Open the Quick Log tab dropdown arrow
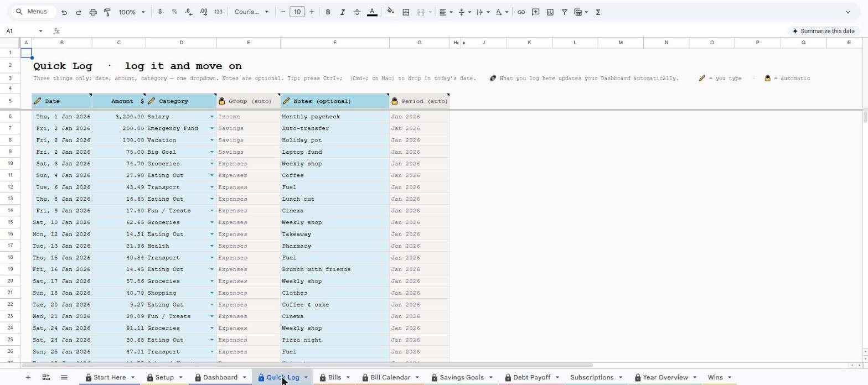 pyautogui.click(x=306, y=377)
